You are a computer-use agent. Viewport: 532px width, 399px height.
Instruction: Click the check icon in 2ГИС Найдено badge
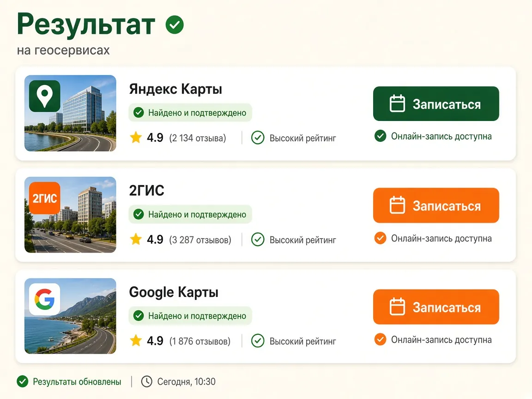click(x=139, y=214)
